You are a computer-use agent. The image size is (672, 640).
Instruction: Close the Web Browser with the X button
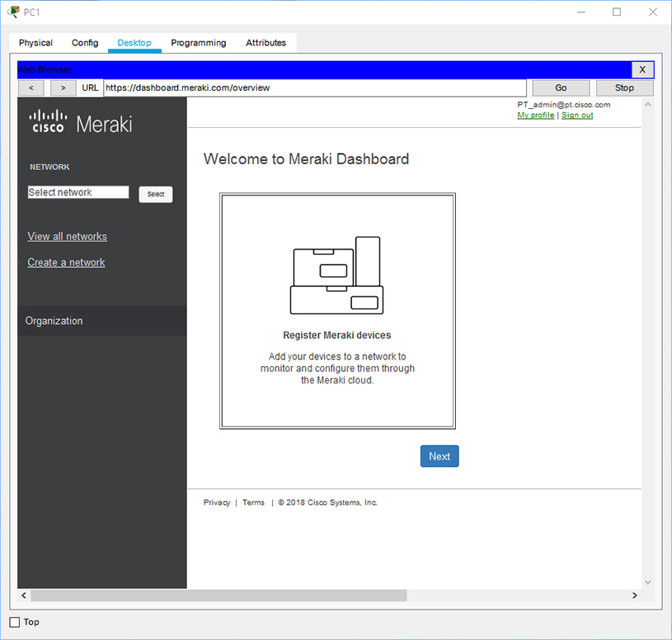642,69
